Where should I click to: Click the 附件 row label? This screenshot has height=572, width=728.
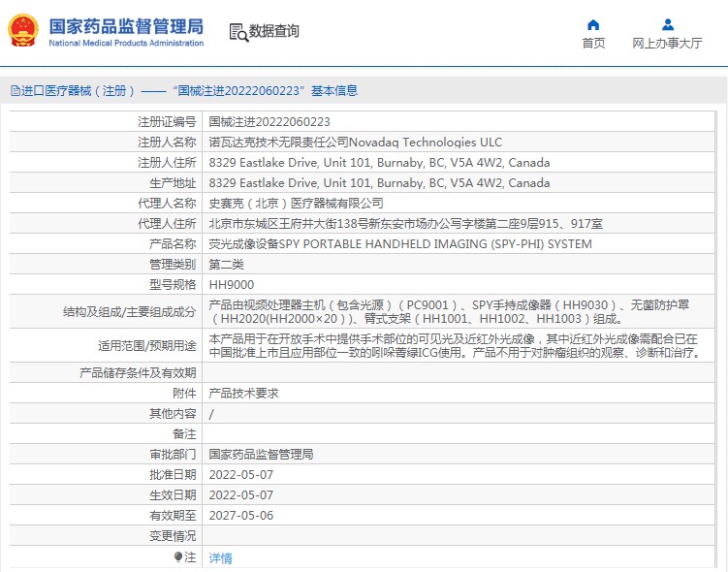click(x=185, y=394)
